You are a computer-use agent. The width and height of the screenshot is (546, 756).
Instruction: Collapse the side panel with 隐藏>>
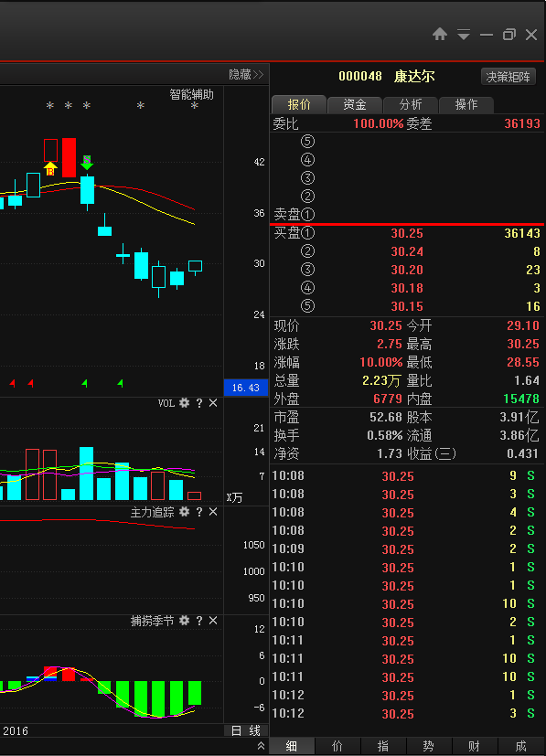(x=246, y=75)
